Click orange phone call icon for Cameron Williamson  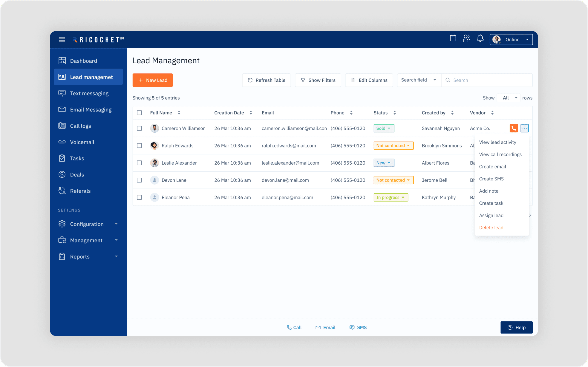pos(513,128)
